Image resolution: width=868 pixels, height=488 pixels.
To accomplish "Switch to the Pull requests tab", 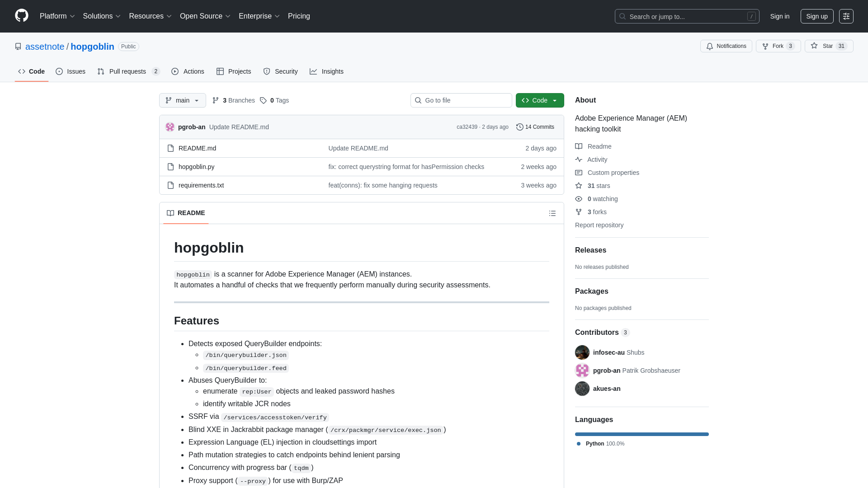I will [x=128, y=71].
